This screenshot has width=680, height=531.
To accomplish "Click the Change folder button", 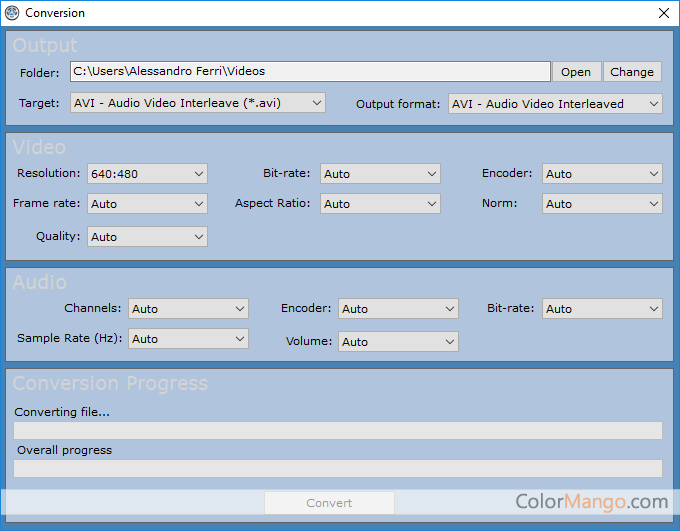I will click(x=632, y=72).
